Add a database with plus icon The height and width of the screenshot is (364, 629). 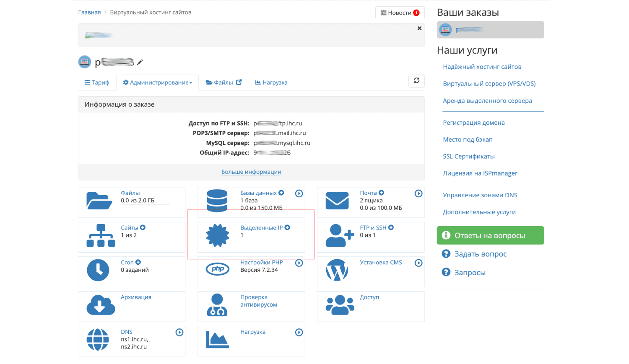pyautogui.click(x=281, y=193)
